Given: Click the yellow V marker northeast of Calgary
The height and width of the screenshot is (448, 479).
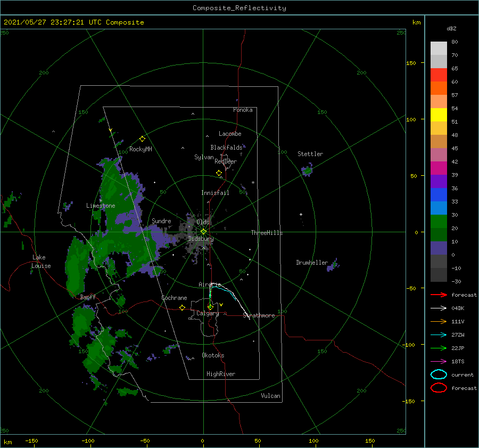Looking at the screenshot, I should [221, 305].
